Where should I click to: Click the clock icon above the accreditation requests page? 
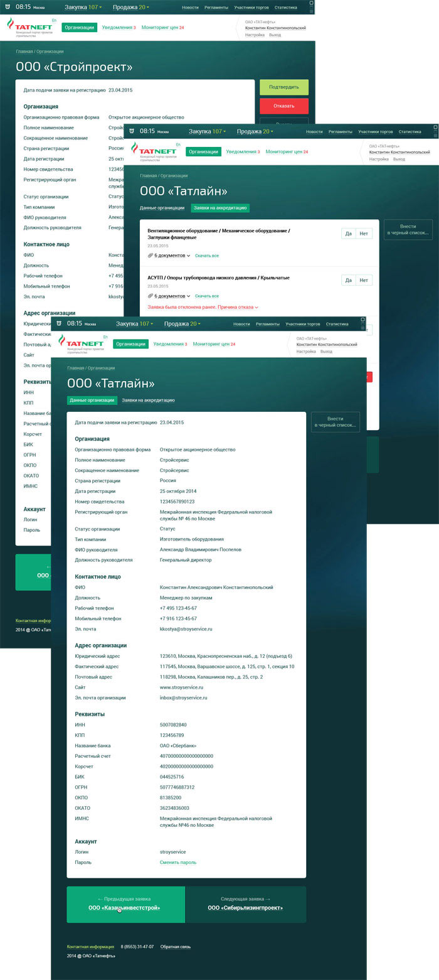(x=132, y=132)
